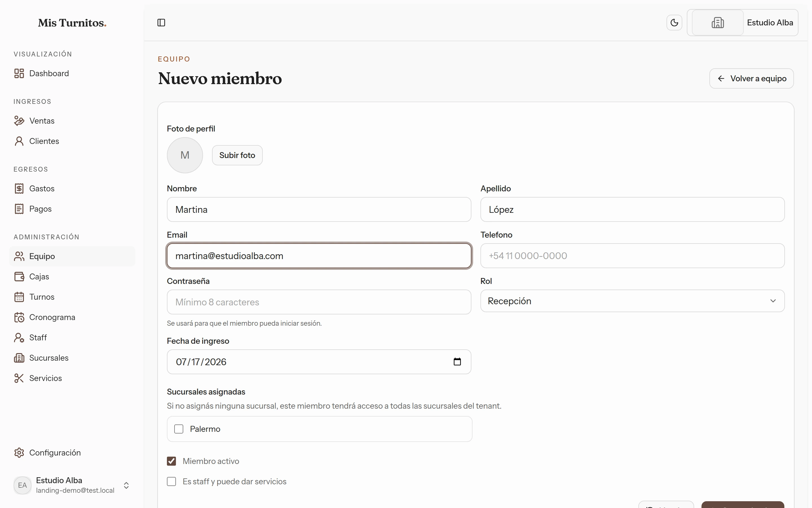Switch to dark mode with moon icon
Screen dimensions: 812x508
coord(674,23)
